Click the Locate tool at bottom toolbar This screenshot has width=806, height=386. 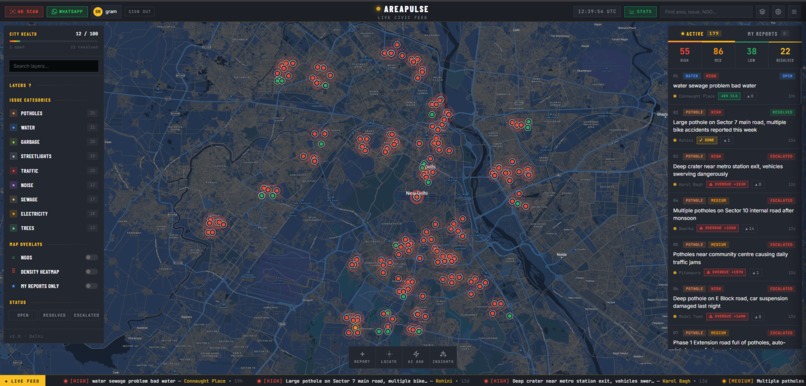tap(389, 357)
